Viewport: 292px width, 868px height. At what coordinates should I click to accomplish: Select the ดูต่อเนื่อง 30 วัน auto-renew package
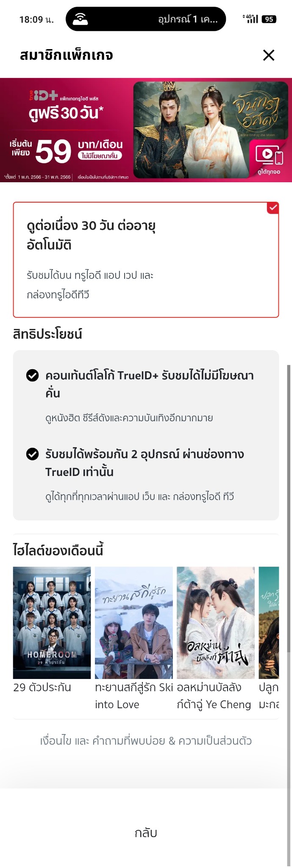[146, 260]
